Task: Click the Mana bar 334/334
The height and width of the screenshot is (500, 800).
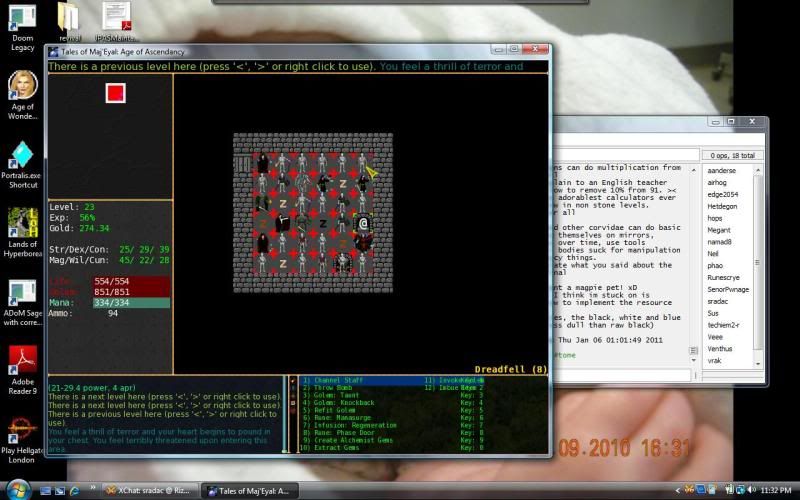Action: 131,303
